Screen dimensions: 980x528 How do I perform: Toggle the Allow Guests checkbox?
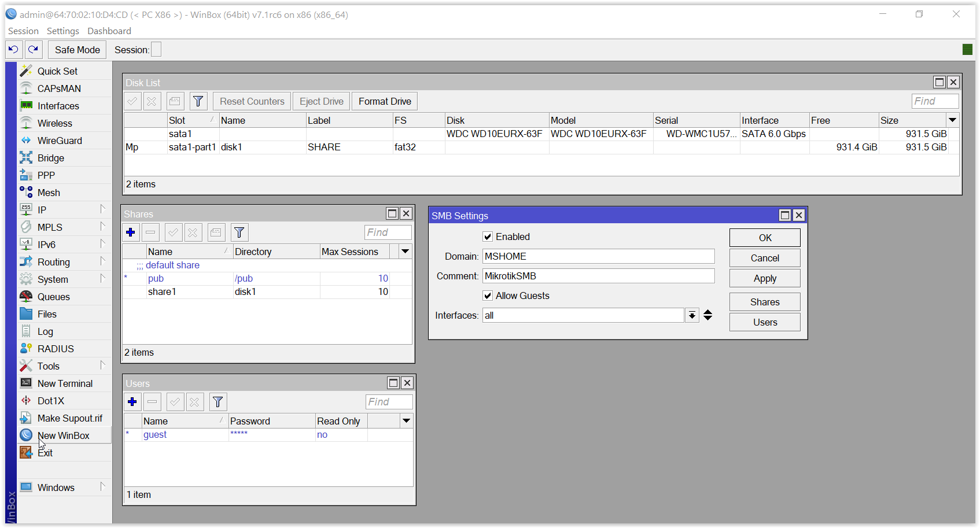(x=488, y=296)
